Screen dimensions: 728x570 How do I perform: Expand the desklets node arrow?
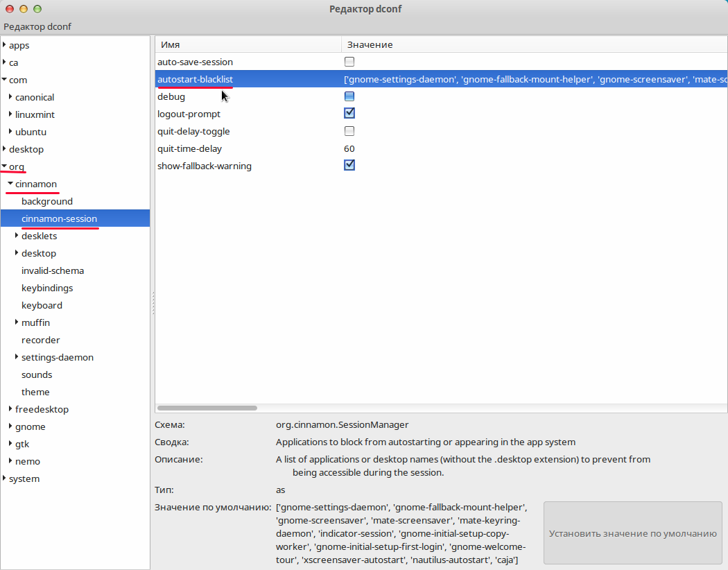coord(16,236)
